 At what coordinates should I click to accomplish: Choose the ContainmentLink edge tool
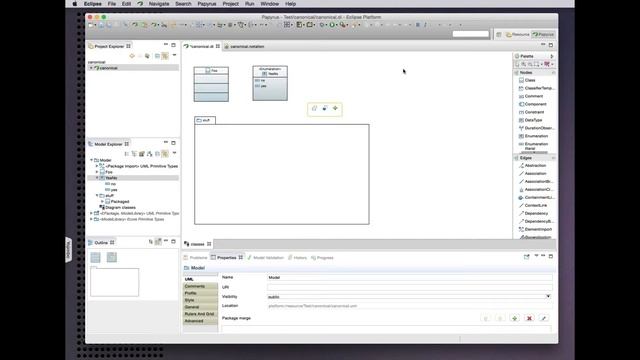(536, 198)
